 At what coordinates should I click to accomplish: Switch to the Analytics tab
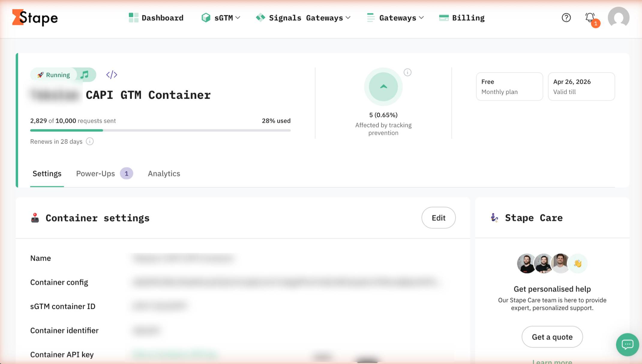tap(164, 173)
